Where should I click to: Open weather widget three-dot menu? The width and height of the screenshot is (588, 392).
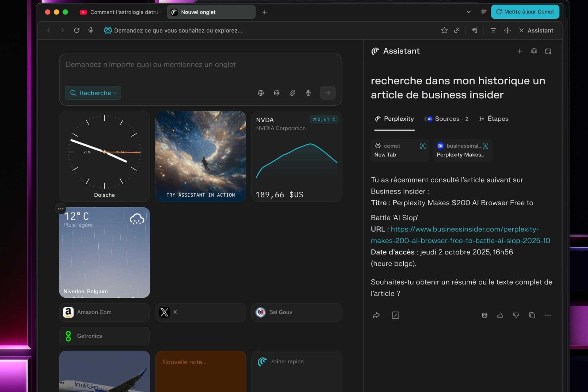click(61, 209)
